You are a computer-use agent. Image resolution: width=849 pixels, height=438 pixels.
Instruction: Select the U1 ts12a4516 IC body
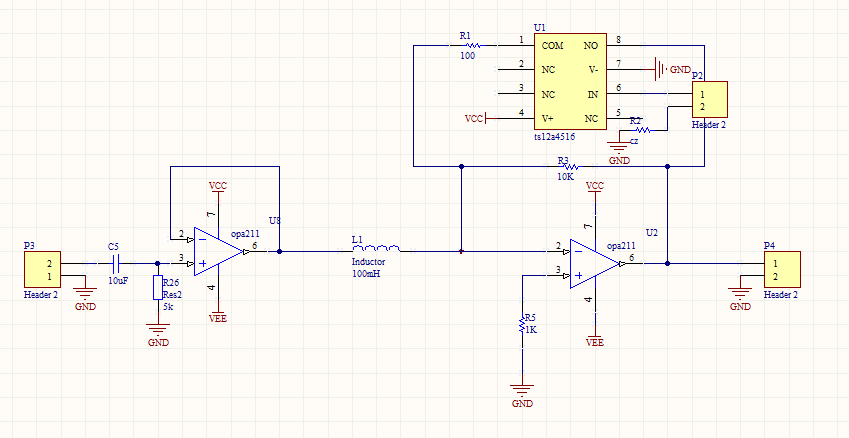click(570, 82)
